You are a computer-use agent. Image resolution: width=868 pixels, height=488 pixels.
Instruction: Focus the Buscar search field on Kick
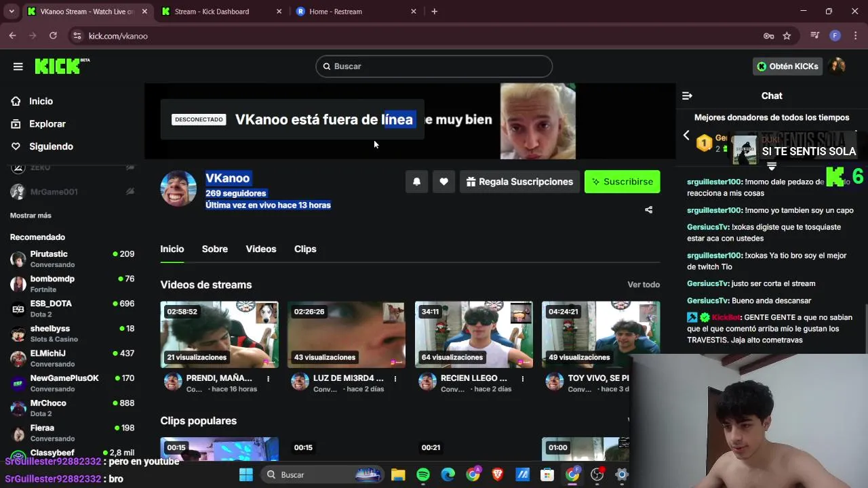(x=434, y=66)
